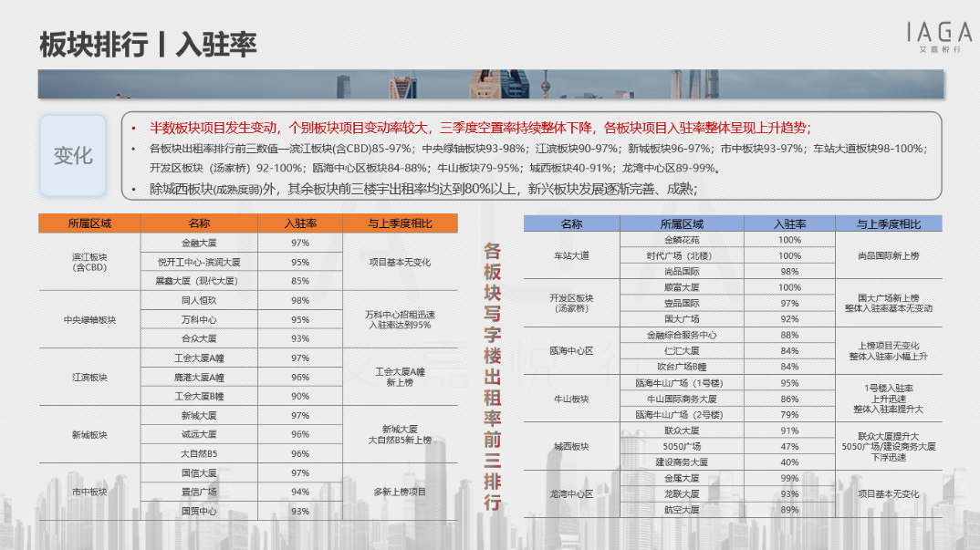Click cell 牛山国际商务大厦
This screenshot has height=550, width=980.
(x=682, y=399)
